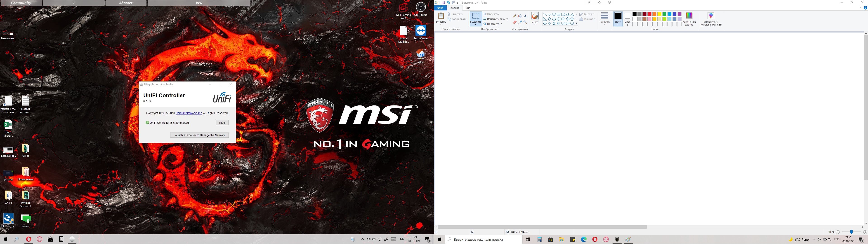Show hidden tray icons on right taskbar
This screenshot has height=247, width=868.
(x=814, y=240)
